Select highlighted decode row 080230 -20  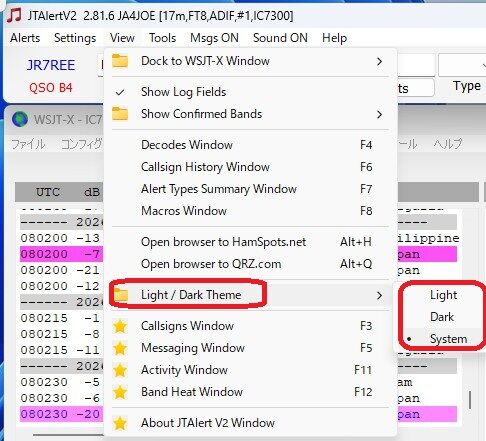tap(62, 414)
